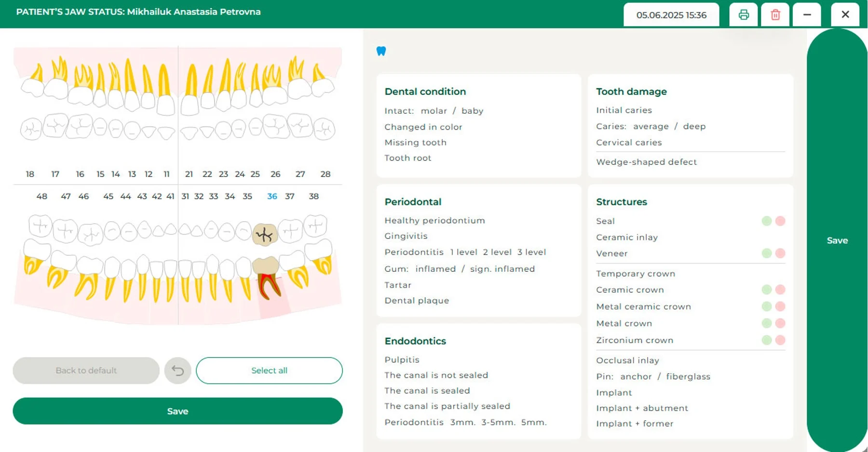Select The canal is partially sealed
868x452 pixels.
point(447,406)
